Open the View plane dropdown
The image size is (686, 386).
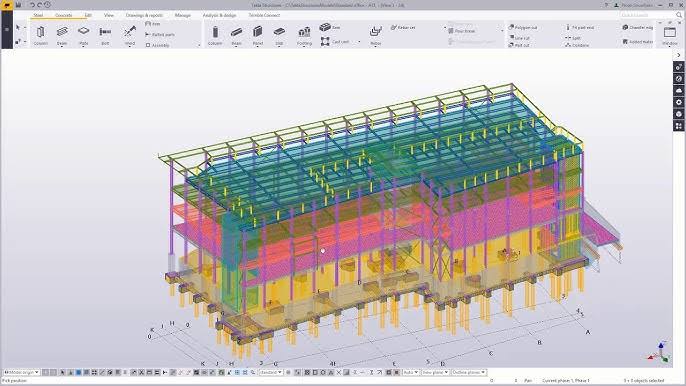435,372
